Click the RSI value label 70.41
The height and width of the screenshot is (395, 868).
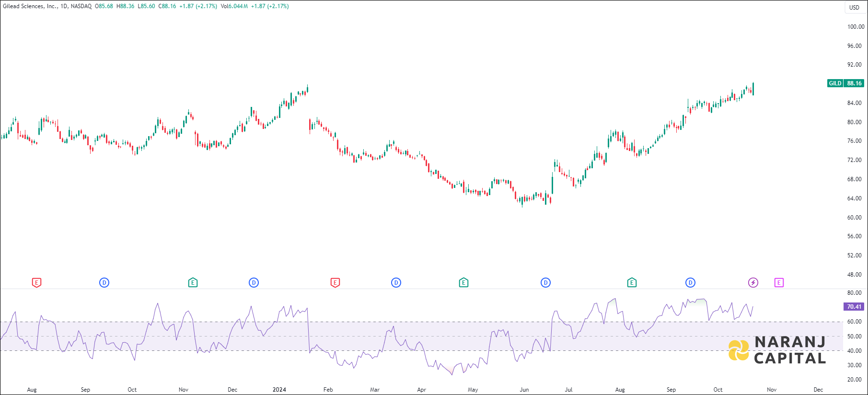point(854,307)
